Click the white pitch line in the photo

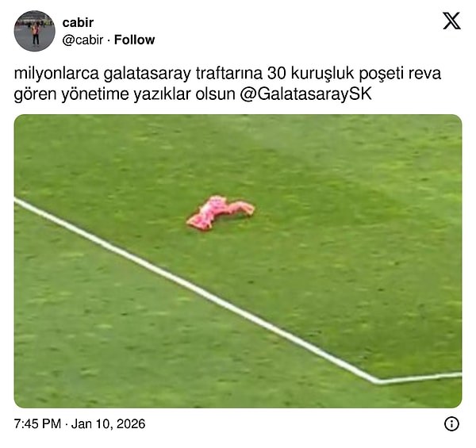point(194,286)
